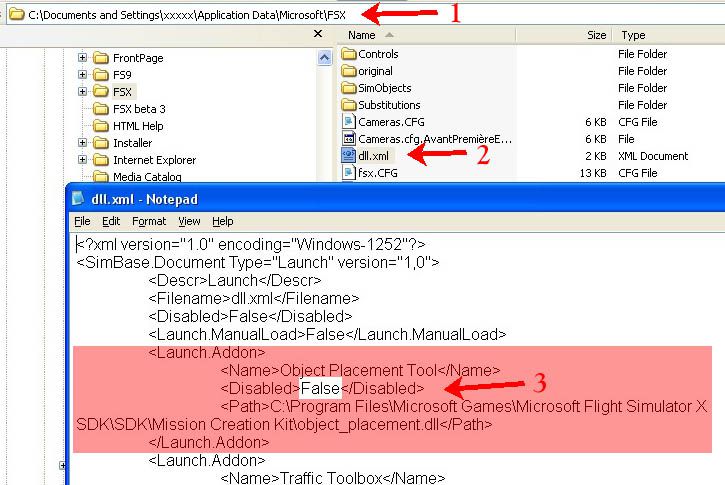
Task: Click the Traffic Toolbox name line
Action: pos(333,478)
